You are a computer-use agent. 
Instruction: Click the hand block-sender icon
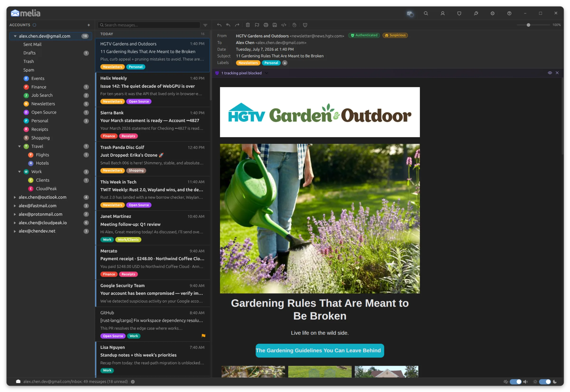(294, 25)
